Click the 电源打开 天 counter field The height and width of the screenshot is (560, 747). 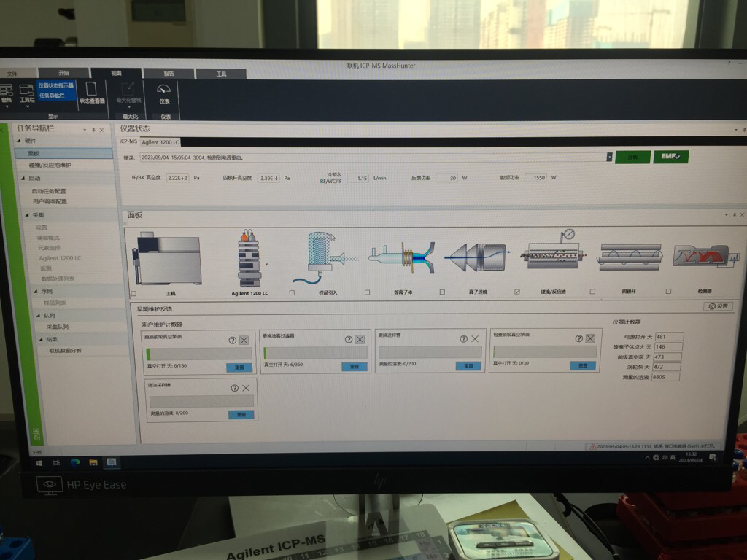(x=669, y=336)
